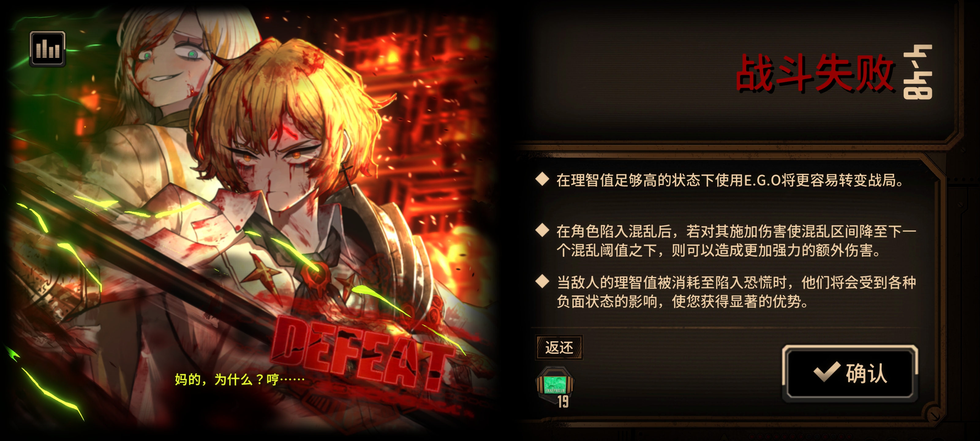Click the yellow defeat quote subtitle
980x441 pixels.
tap(240, 379)
